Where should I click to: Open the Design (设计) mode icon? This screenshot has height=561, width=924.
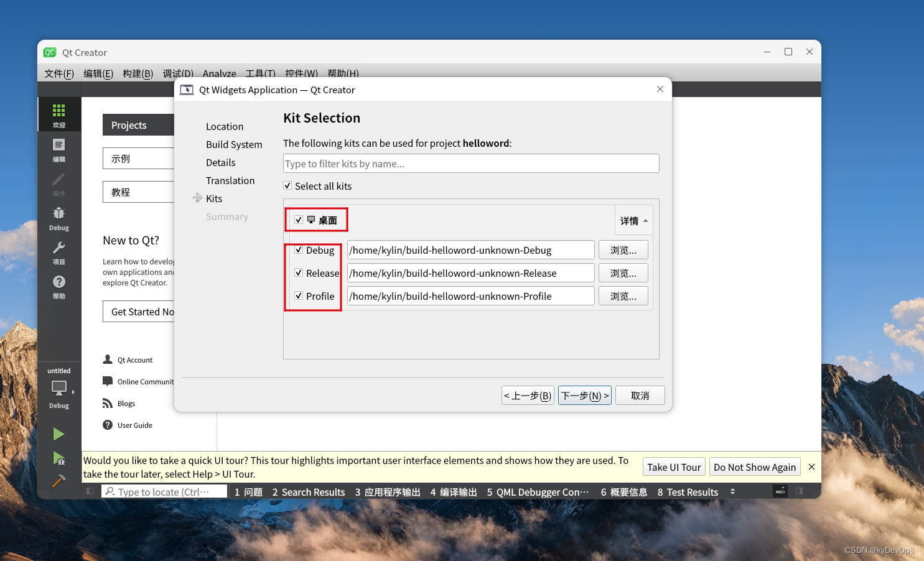coord(59,183)
